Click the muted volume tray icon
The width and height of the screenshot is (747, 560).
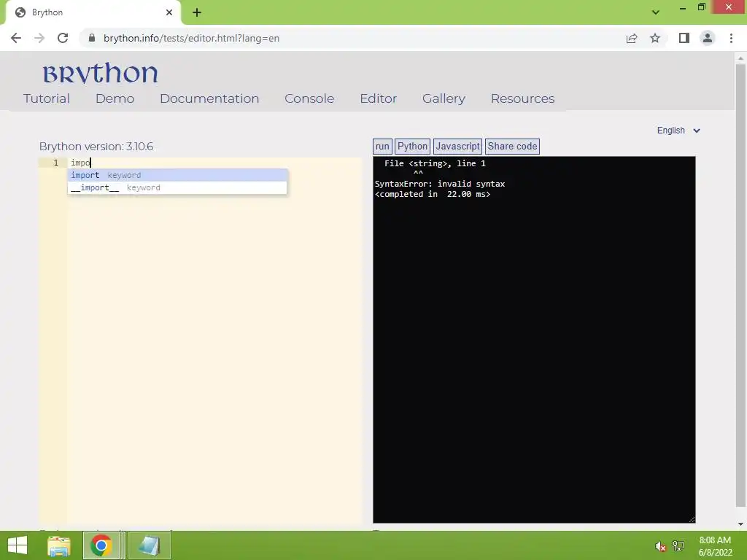pos(660,546)
